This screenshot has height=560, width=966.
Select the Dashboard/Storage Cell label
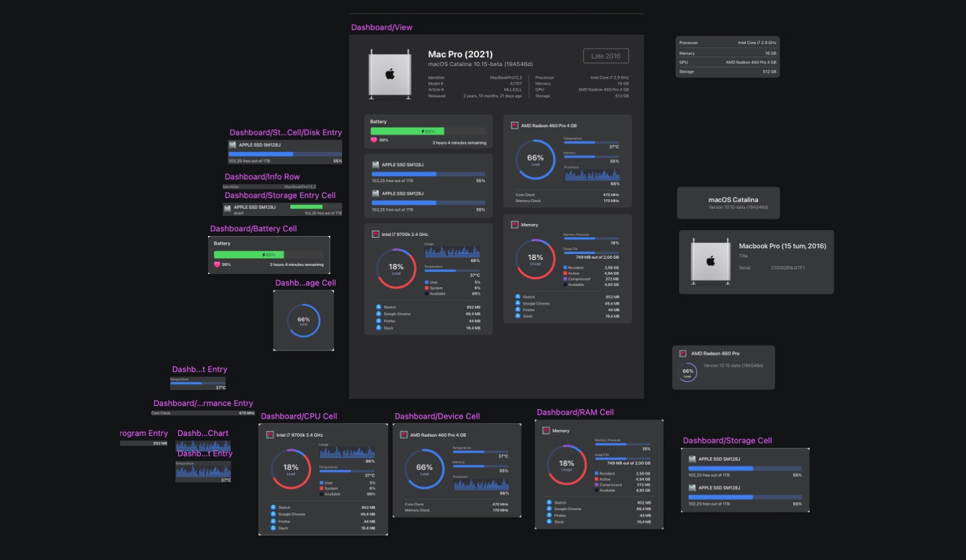tap(727, 441)
